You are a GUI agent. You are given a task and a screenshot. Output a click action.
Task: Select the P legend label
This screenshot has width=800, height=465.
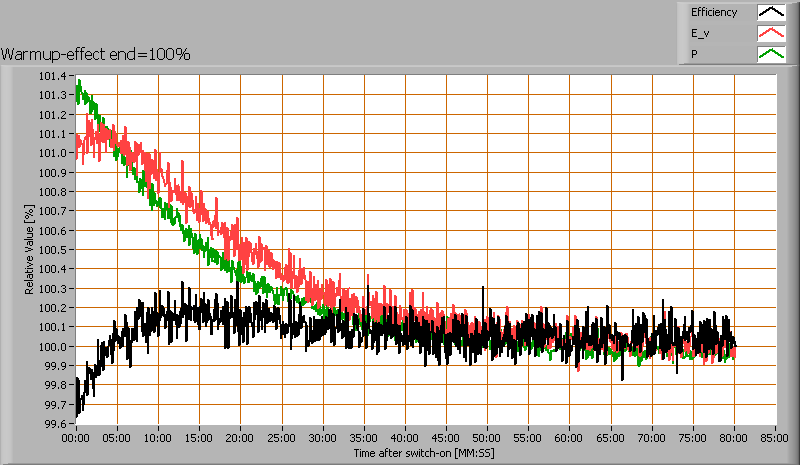click(695, 53)
